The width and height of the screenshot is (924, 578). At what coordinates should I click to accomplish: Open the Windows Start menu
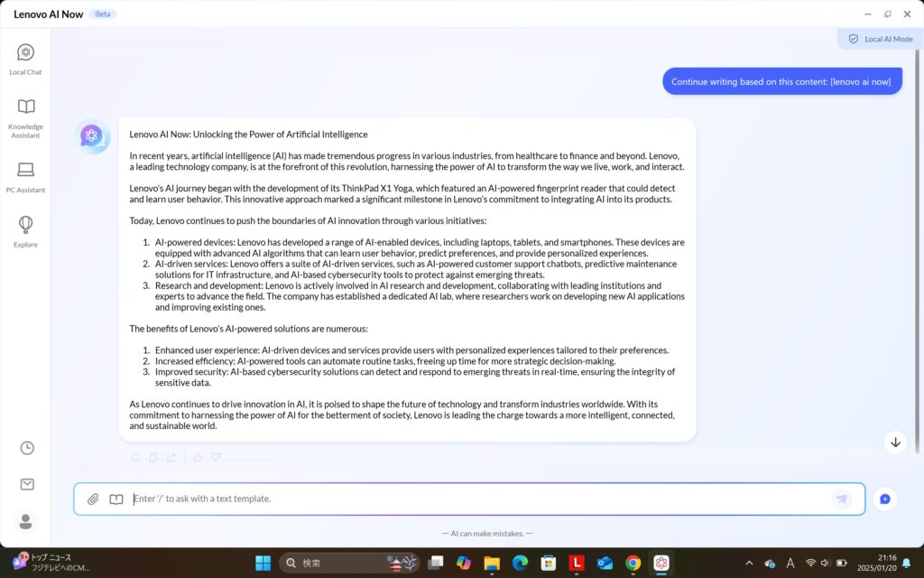263,564
